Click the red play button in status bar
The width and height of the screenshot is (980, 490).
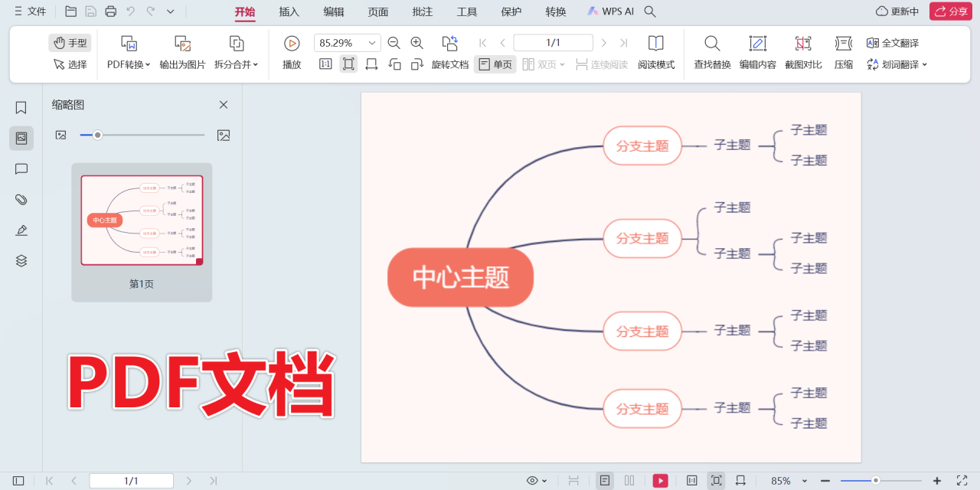click(660, 481)
